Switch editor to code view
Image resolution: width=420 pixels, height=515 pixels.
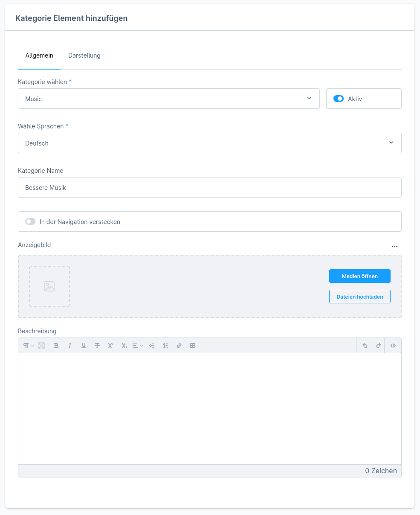click(393, 346)
